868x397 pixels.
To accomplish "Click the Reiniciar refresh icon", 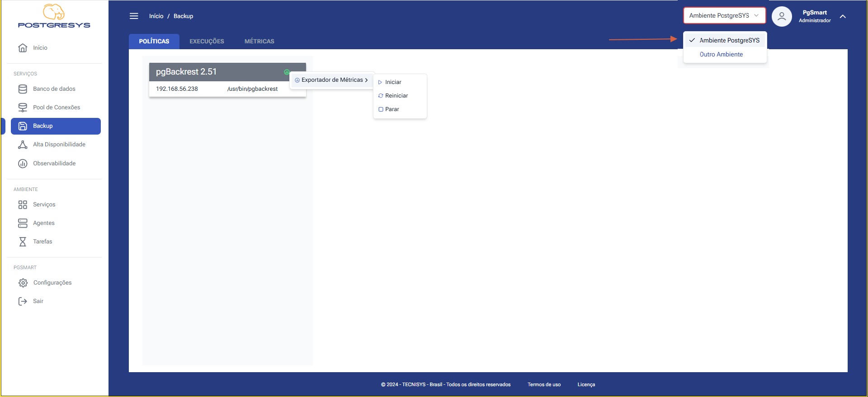I will point(381,96).
